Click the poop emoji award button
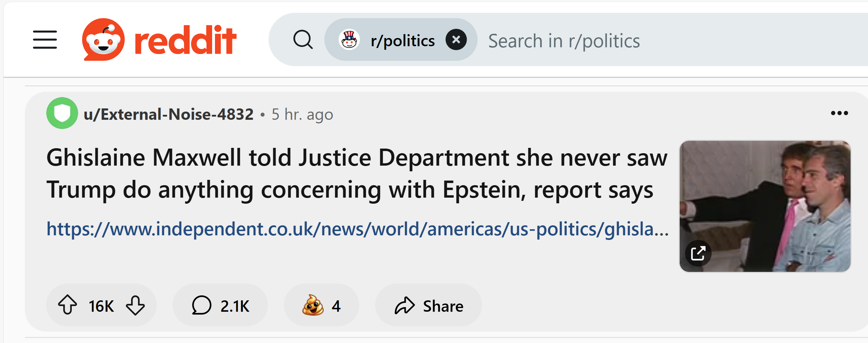The image size is (868, 343). point(321,305)
